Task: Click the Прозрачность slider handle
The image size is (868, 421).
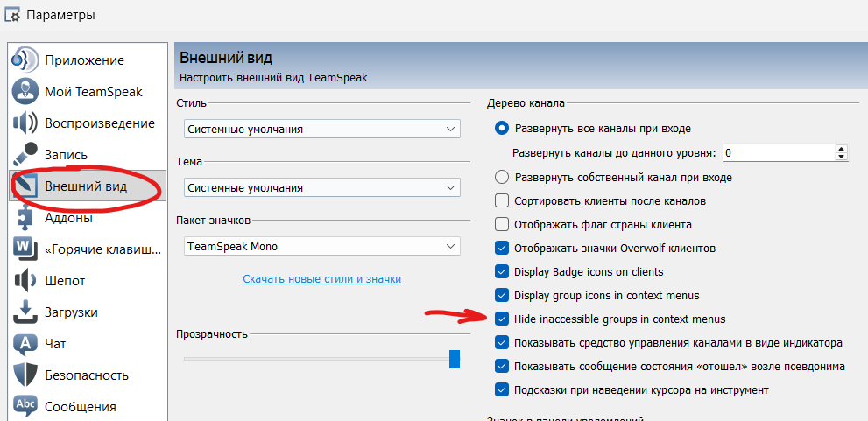Action: [x=455, y=359]
